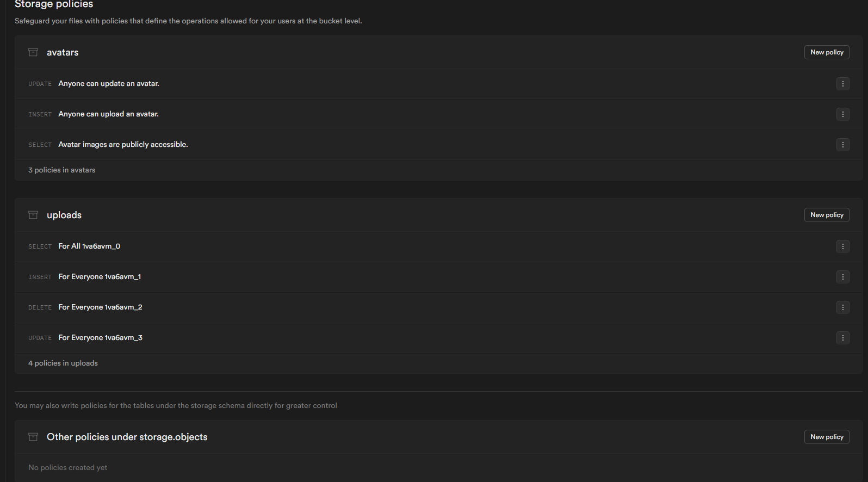868x482 pixels.
Task: Click the uploads bucket archive icon
Action: click(x=33, y=215)
